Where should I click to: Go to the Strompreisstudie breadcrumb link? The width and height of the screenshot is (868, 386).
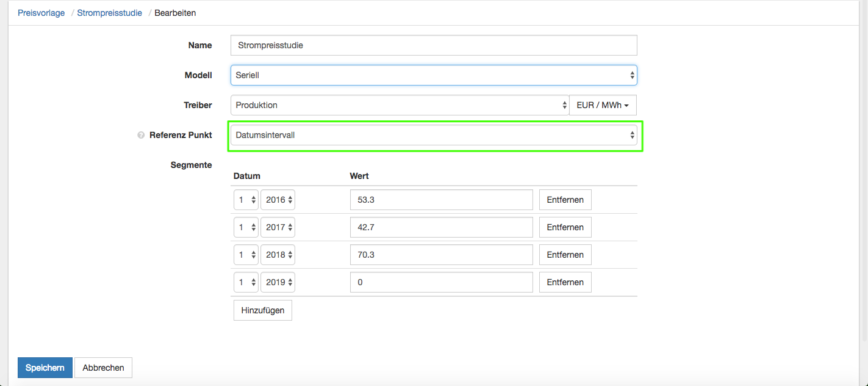coord(109,13)
